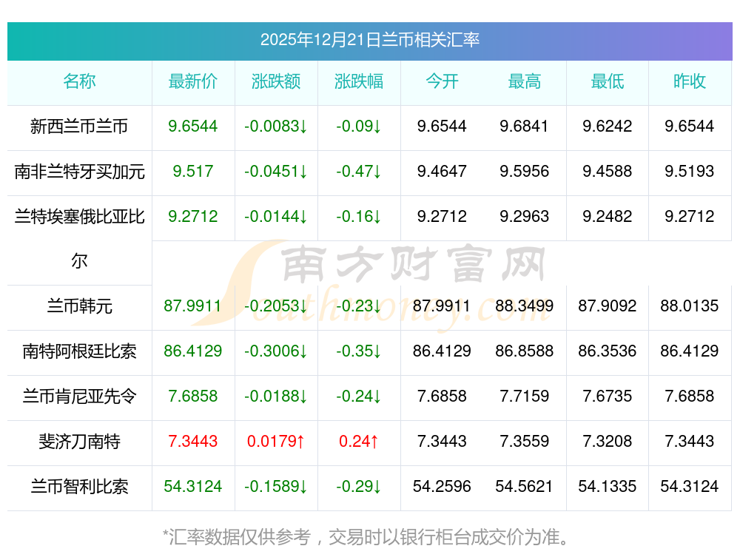The image size is (740, 560).
Task: Select the 最高 column header
Action: point(525,81)
